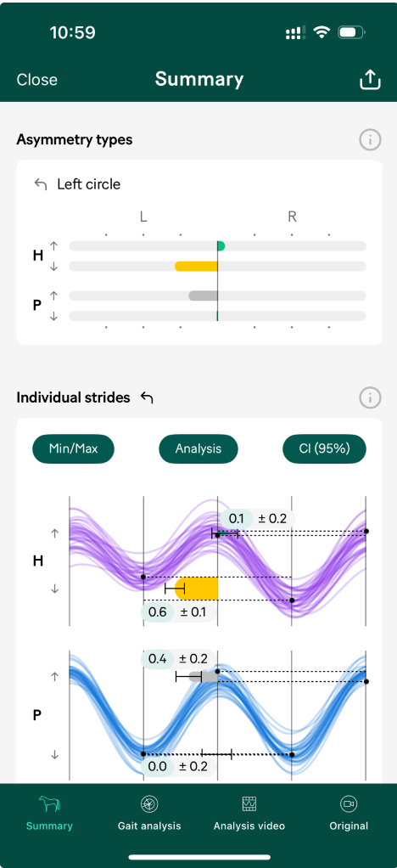This screenshot has height=868, width=397.
Task: Tap the Left circle label
Action: [x=88, y=184]
